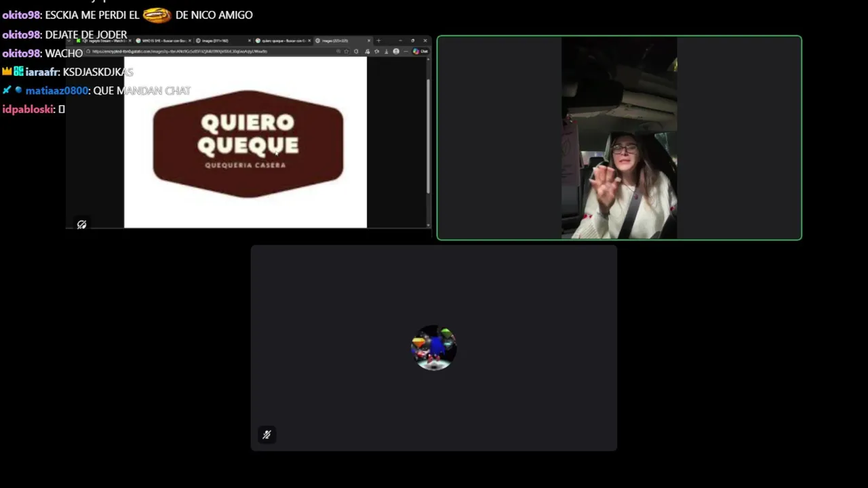
Task: Open the images (311×162) browser tab
Action: pyautogui.click(x=223, y=41)
